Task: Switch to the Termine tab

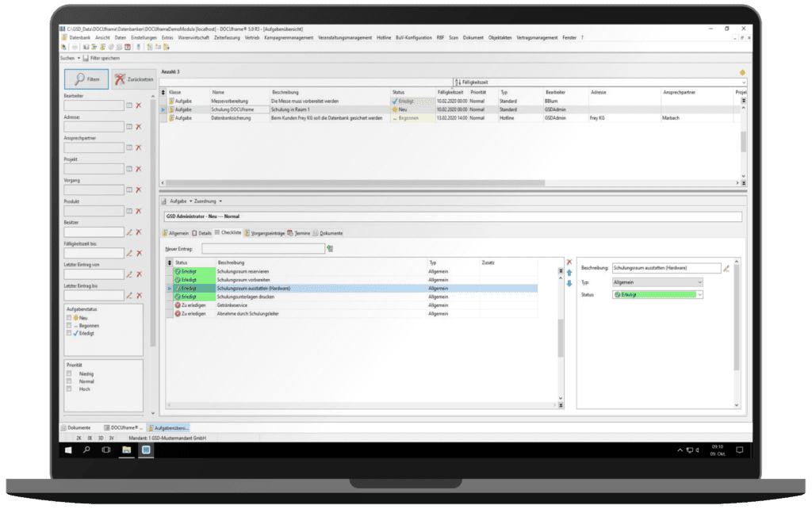Action: [x=299, y=234]
